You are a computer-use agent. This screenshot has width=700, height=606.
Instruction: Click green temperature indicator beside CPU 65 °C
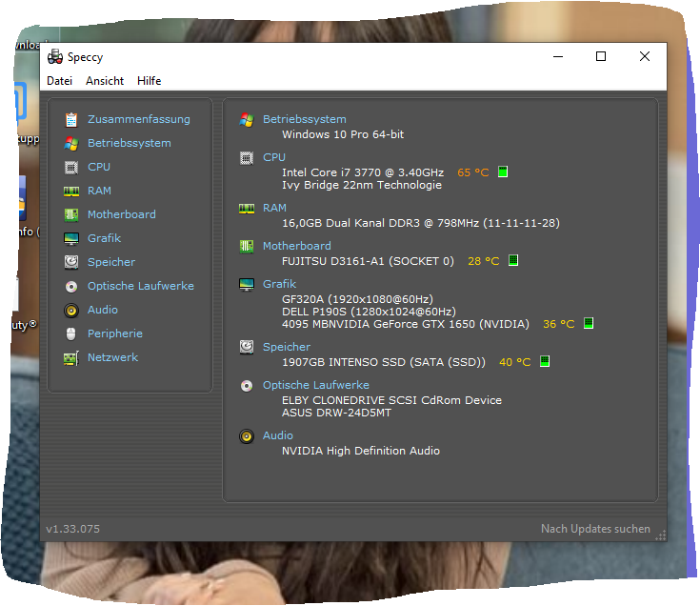coord(503,172)
